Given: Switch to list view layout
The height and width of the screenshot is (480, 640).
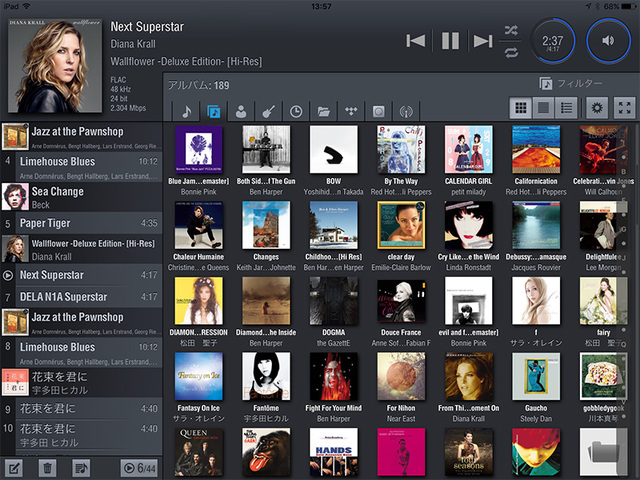Looking at the screenshot, I should point(567,108).
